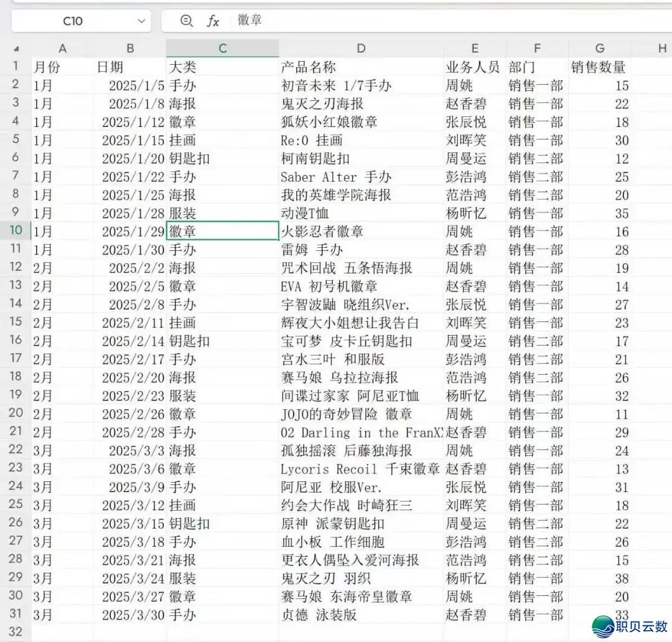Select cell 柯南钥匙扣
Screen dimensions: 672x642
click(x=361, y=158)
